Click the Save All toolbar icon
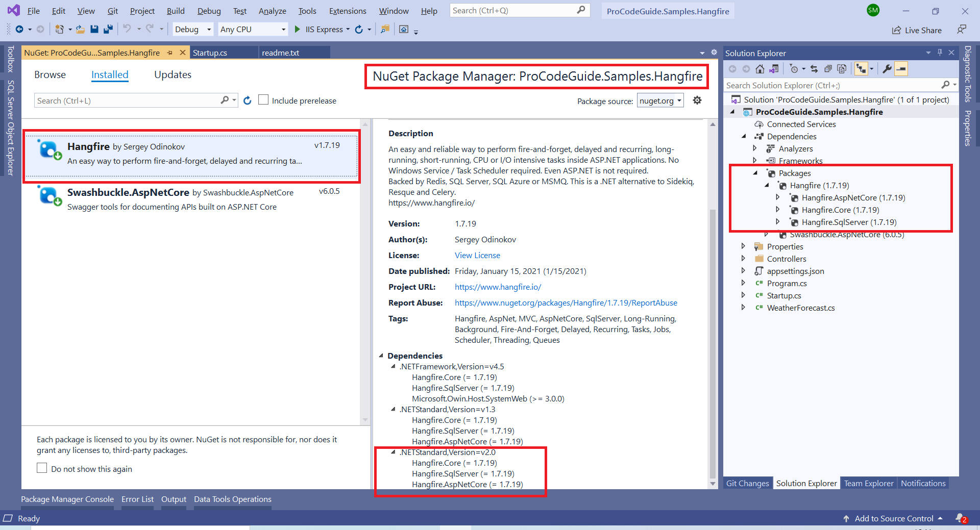 108,30
